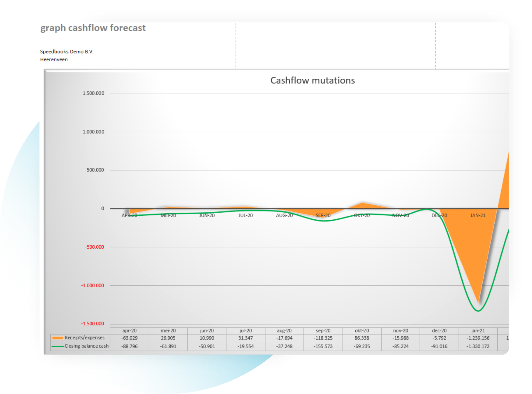Select the apr-20 data table header

[129, 331]
